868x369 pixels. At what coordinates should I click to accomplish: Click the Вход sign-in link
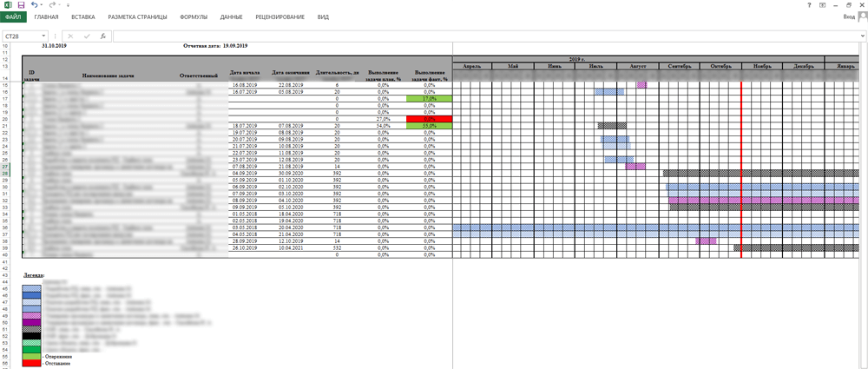click(849, 17)
